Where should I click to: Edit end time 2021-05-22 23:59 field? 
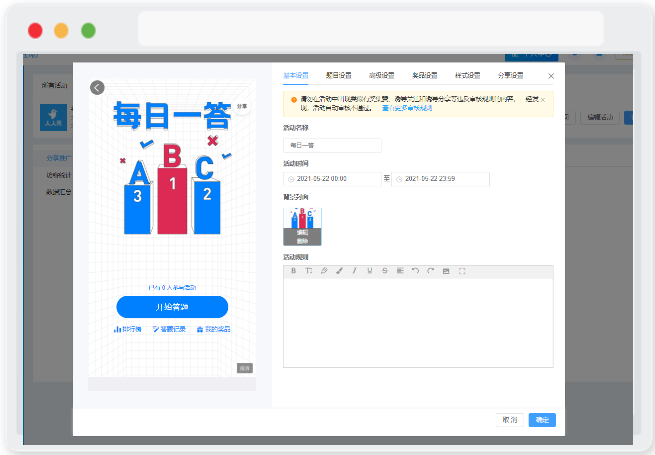440,179
